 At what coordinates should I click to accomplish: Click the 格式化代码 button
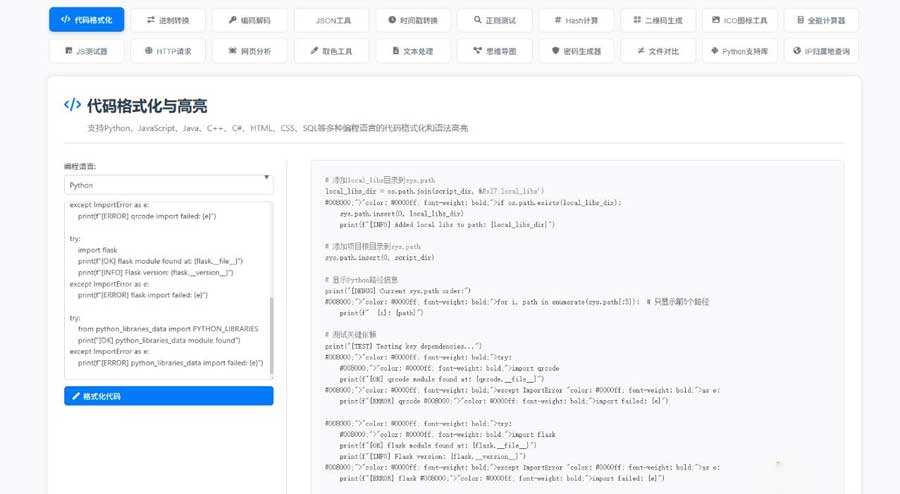pyautogui.click(x=169, y=396)
